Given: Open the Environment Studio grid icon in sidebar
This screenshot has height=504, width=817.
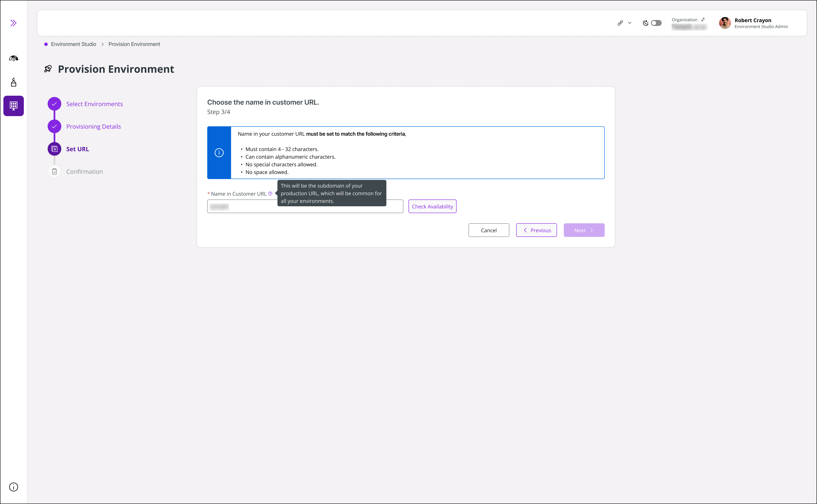Looking at the screenshot, I should 14,106.
